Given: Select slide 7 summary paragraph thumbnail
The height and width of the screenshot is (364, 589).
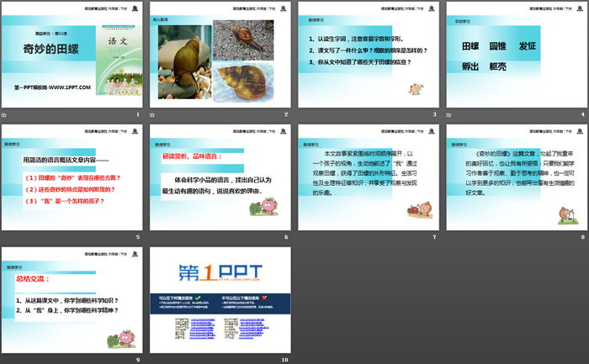Looking at the screenshot, I should (369, 177).
